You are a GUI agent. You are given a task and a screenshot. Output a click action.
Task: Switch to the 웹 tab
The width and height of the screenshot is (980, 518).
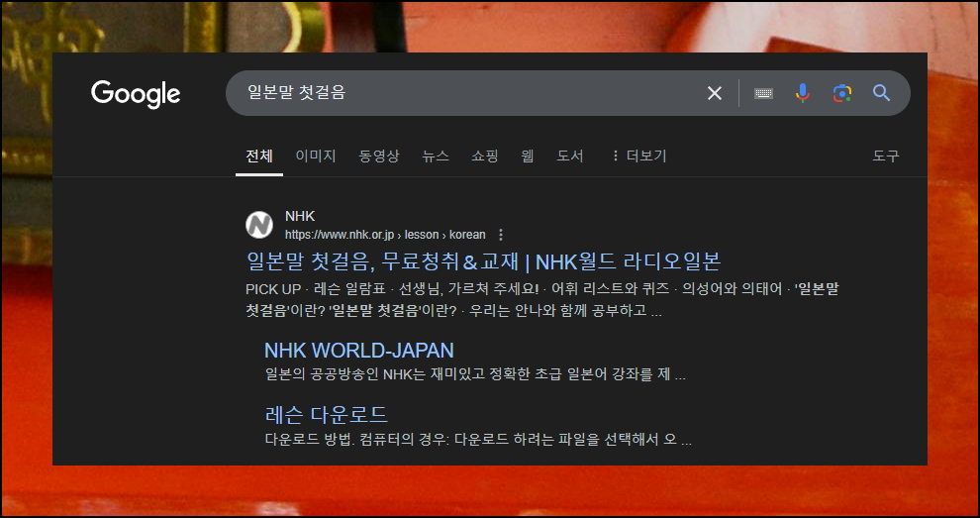(x=528, y=155)
